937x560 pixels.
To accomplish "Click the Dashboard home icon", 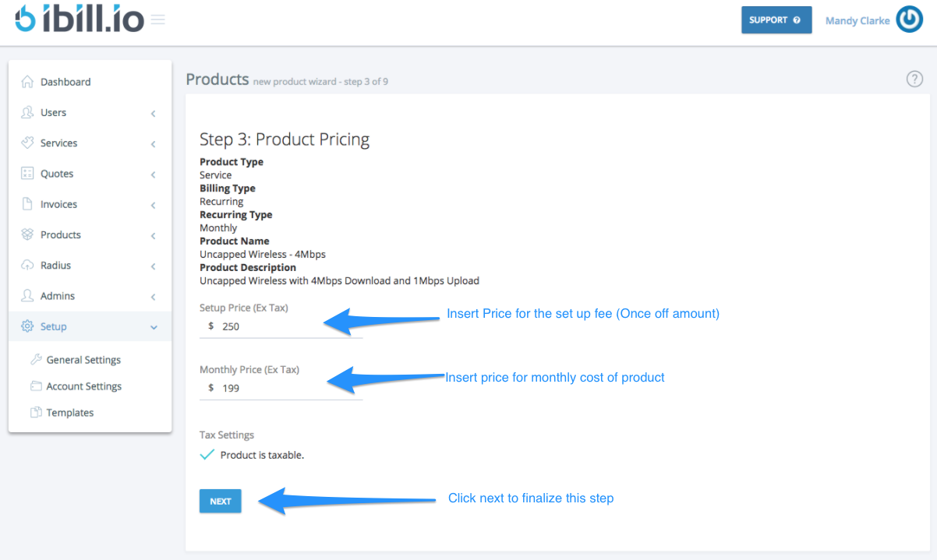I will point(27,81).
